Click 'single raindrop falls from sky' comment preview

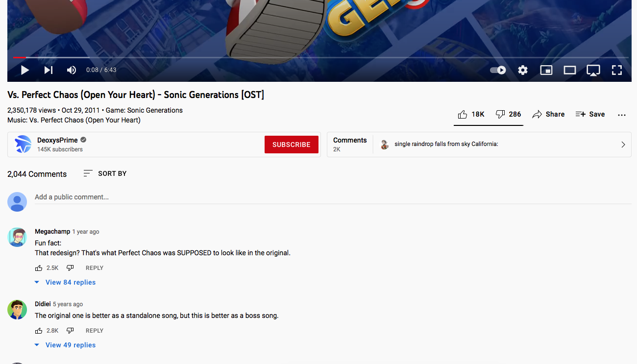[446, 144]
